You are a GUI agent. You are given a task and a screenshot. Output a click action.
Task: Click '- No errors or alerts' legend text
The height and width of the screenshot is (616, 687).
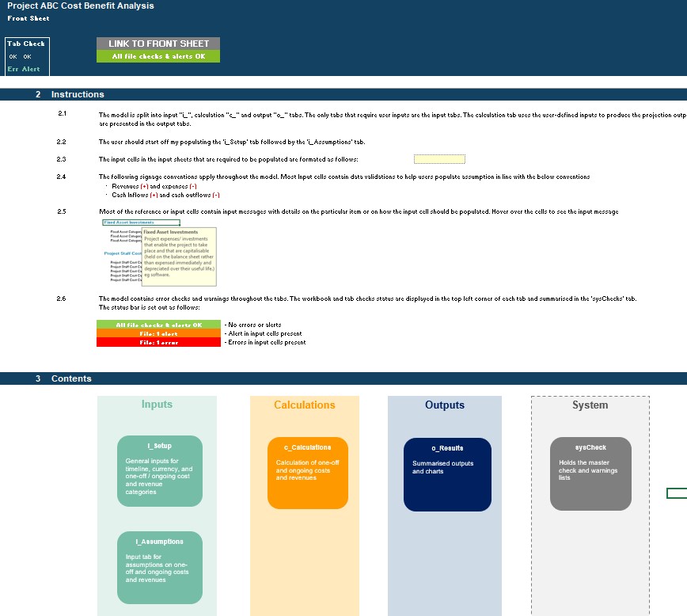click(252, 325)
